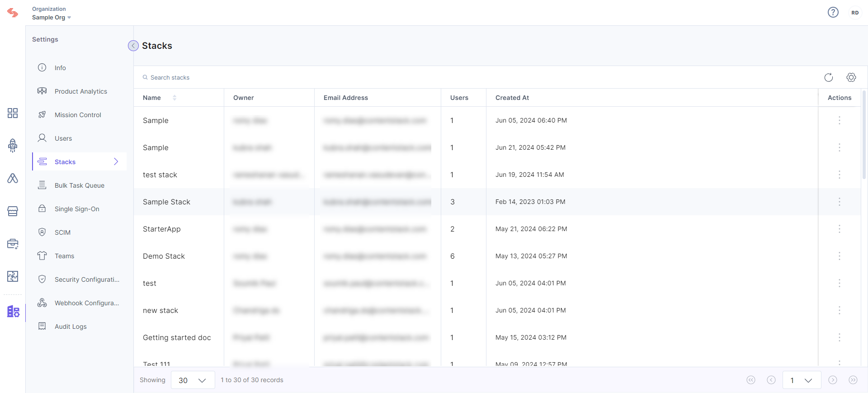
Task: Open the help question mark icon
Action: pos(833,12)
